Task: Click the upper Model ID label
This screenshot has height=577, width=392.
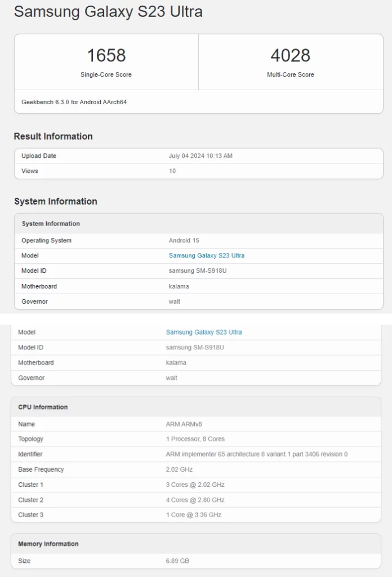Action: (34, 270)
